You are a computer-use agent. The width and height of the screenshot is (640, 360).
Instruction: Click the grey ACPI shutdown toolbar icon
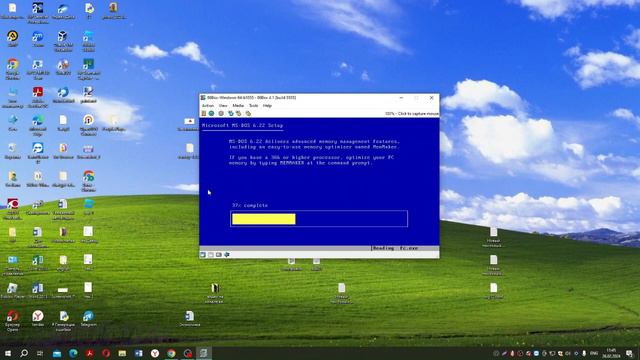[221, 113]
